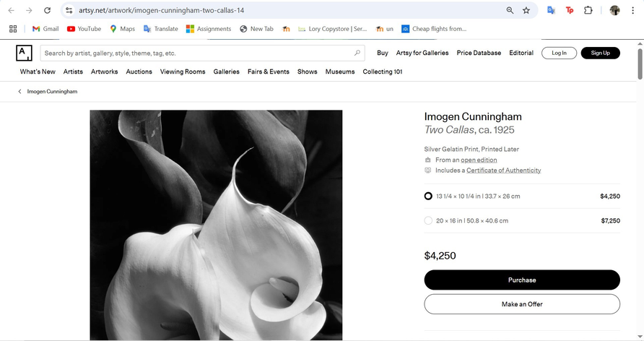Click the back chevron beside Imogen Cunningham
This screenshot has height=341, width=644.
(19, 92)
